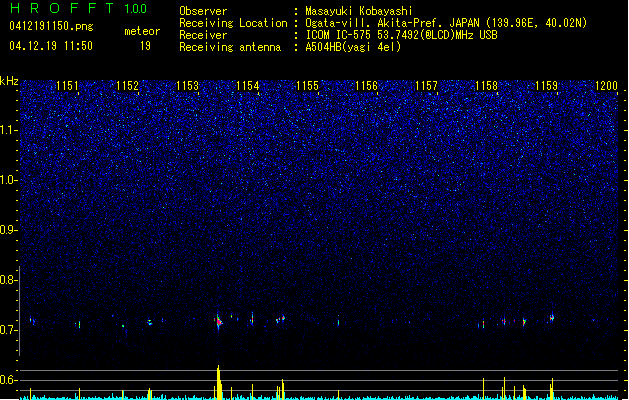The height and width of the screenshot is (400, 629).
Task: Click the 0.6 kHz frequency label
Action: 8,380
